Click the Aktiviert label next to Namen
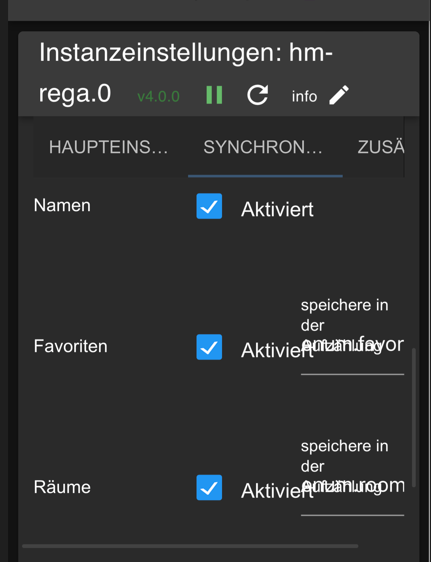This screenshot has height=562, width=431. (277, 209)
